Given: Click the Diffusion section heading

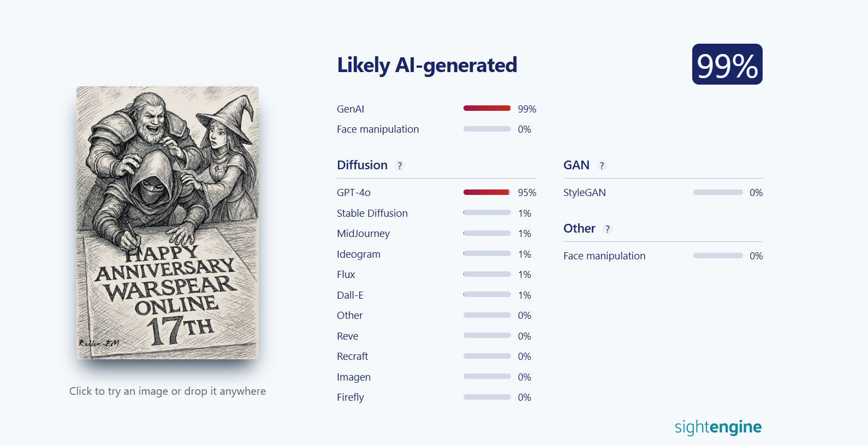Looking at the screenshot, I should [x=362, y=165].
